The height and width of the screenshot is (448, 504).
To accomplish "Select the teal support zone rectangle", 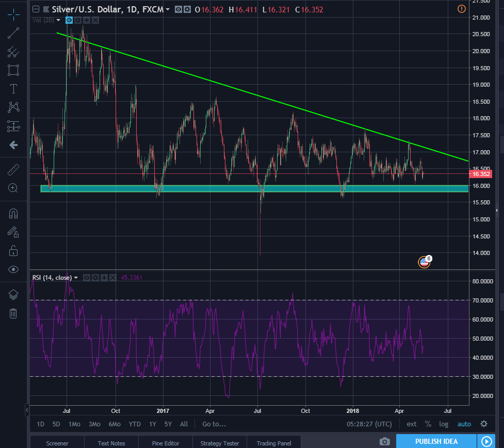I will 254,188.
